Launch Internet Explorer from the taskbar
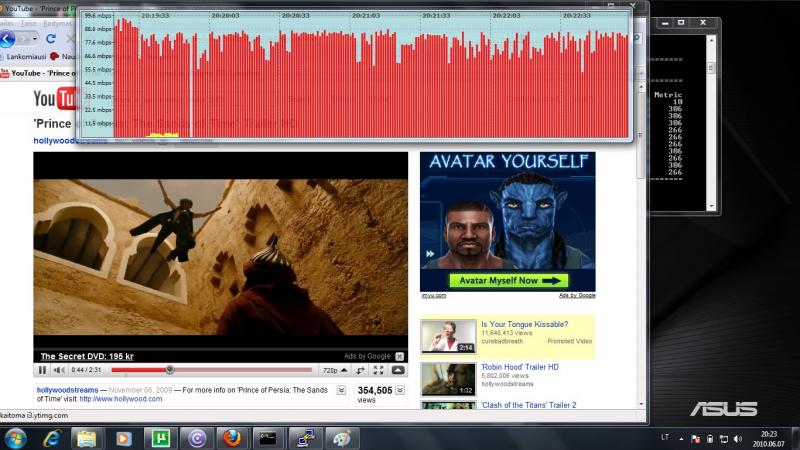This screenshot has height=450, width=800. [x=52, y=438]
